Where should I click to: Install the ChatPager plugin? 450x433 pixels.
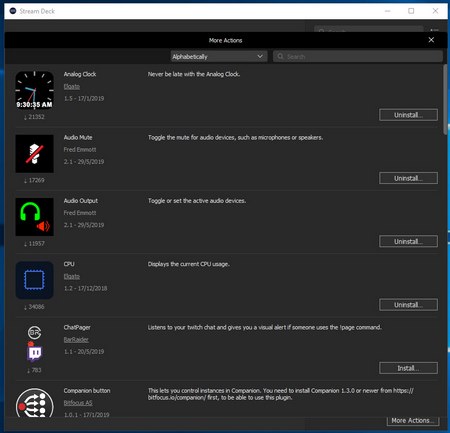[408, 368]
